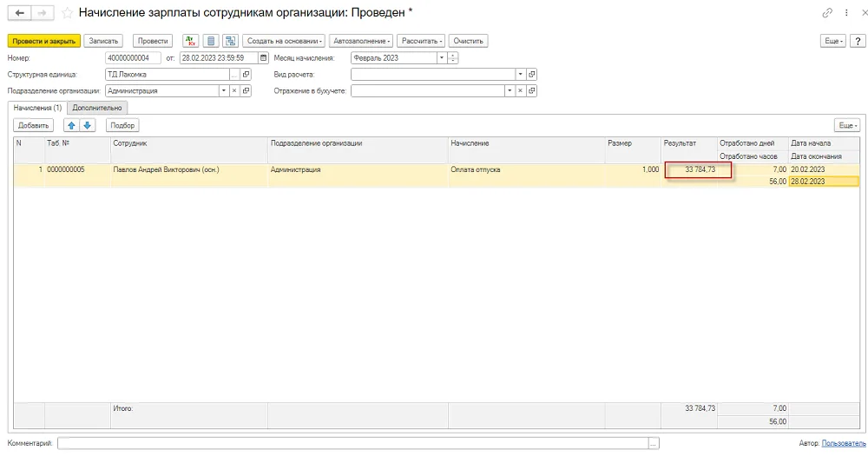Image resolution: width=868 pixels, height=457 pixels.
Task: Expand Месяц начисления dropdown arrow
Action: coord(442,57)
